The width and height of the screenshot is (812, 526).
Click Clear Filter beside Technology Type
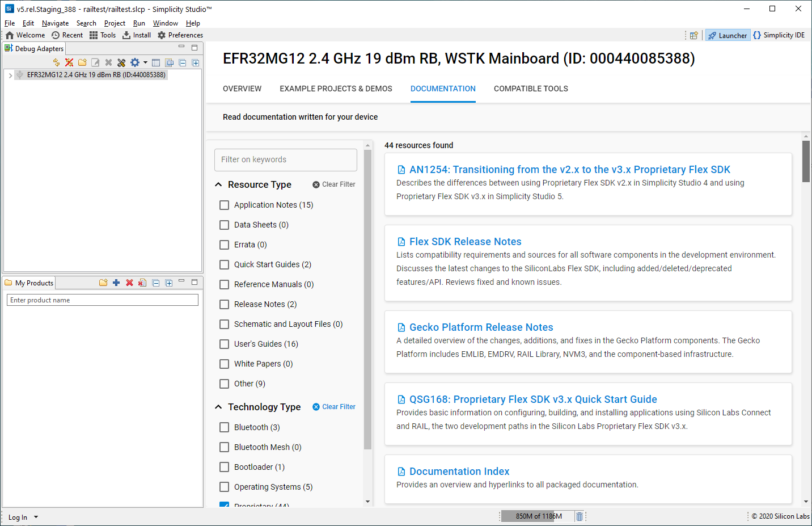334,407
